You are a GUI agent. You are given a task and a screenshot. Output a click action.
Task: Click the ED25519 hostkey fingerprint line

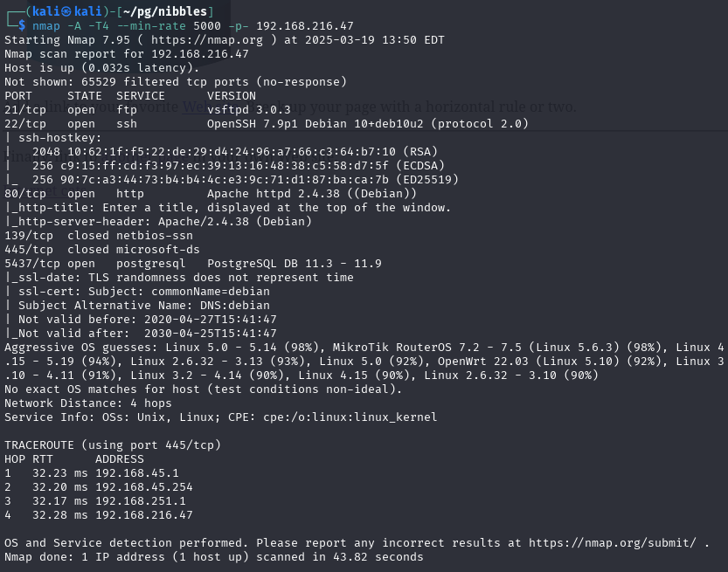click(206, 179)
